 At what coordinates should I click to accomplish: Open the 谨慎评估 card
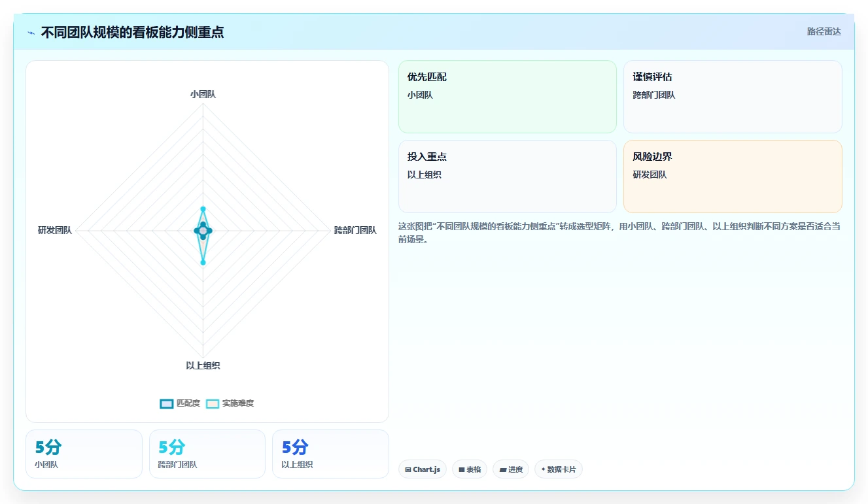733,97
